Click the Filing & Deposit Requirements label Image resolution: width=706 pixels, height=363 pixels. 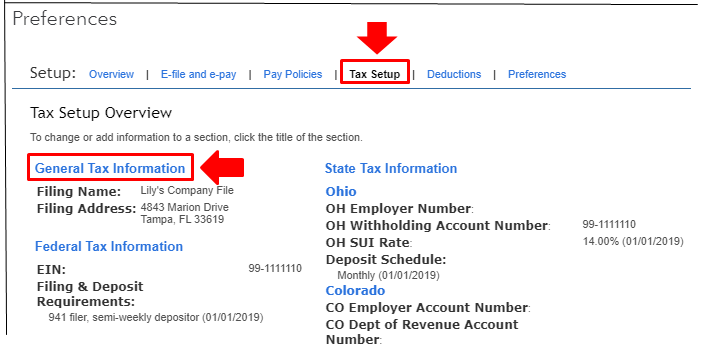(x=90, y=294)
